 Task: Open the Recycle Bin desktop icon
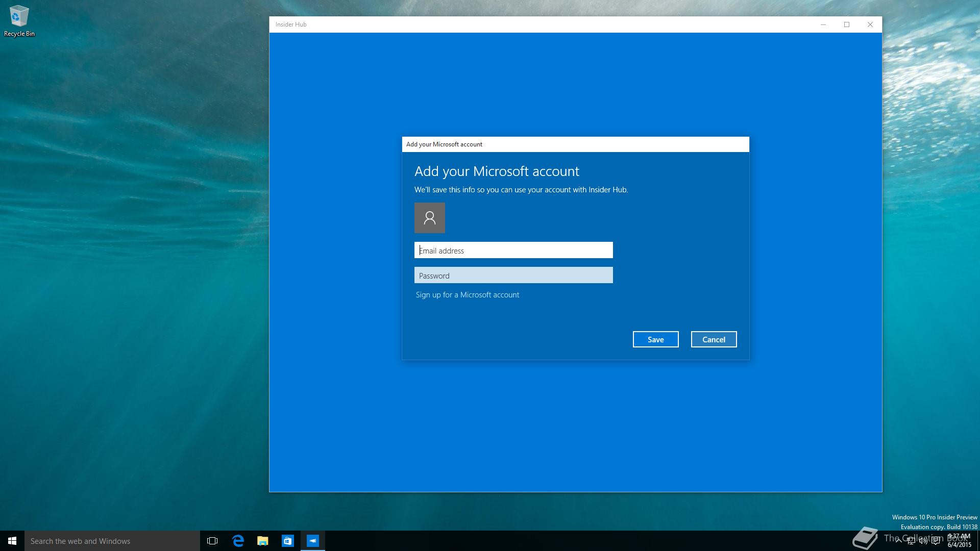coord(19,21)
